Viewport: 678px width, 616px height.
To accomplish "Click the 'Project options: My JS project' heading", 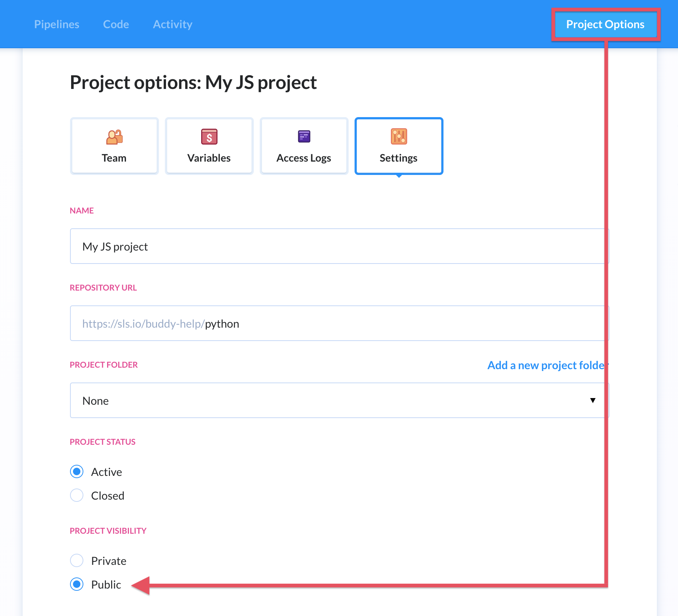I will pos(193,83).
